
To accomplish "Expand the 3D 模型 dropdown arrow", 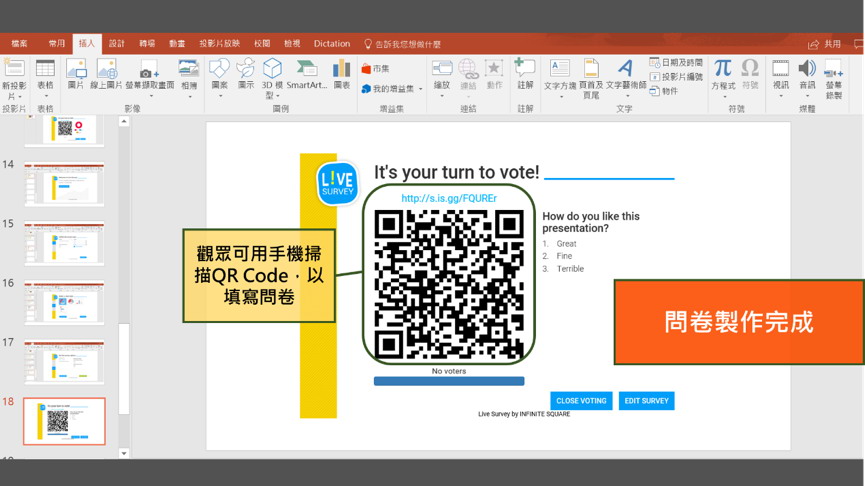I will (x=277, y=97).
